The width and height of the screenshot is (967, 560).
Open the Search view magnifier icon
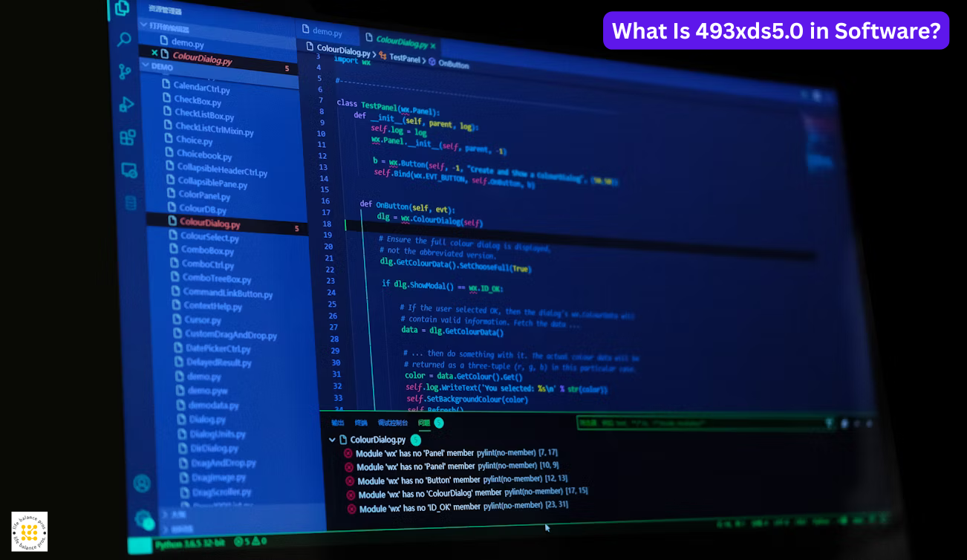point(124,39)
